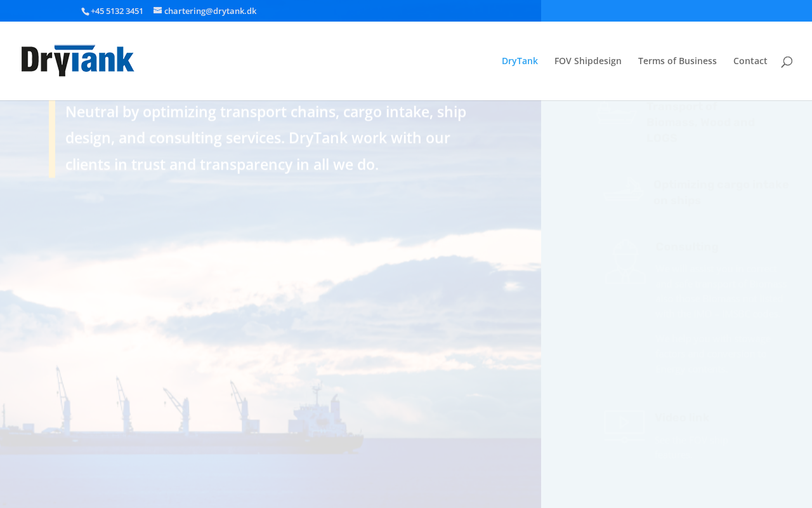This screenshot has width=812, height=508.
Task: Click the Video link thumbnail icon
Action: point(624,424)
